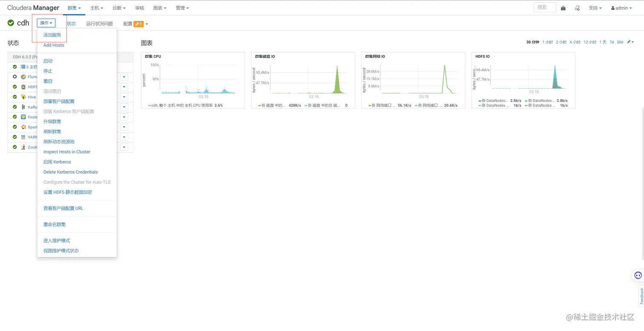
Task: Open the 操作 actions dropdown button
Action: (x=46, y=23)
